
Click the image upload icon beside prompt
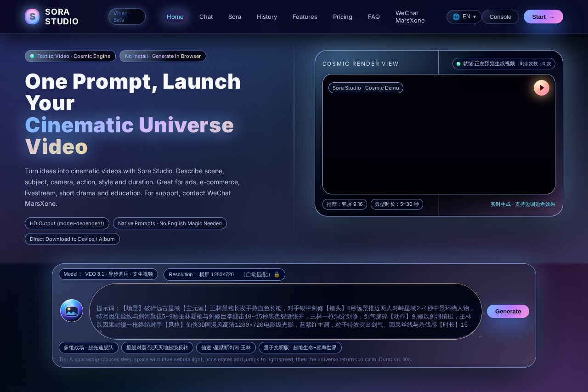(72, 311)
